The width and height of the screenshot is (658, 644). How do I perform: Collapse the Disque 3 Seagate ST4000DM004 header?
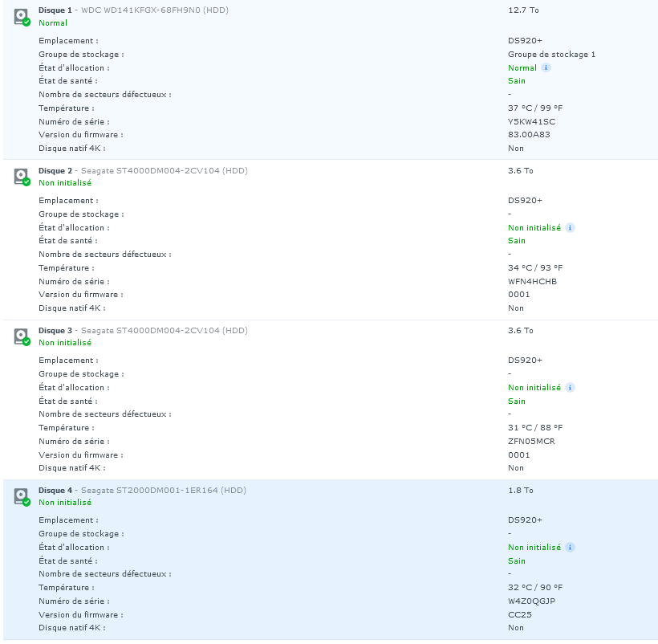[x=331, y=336]
